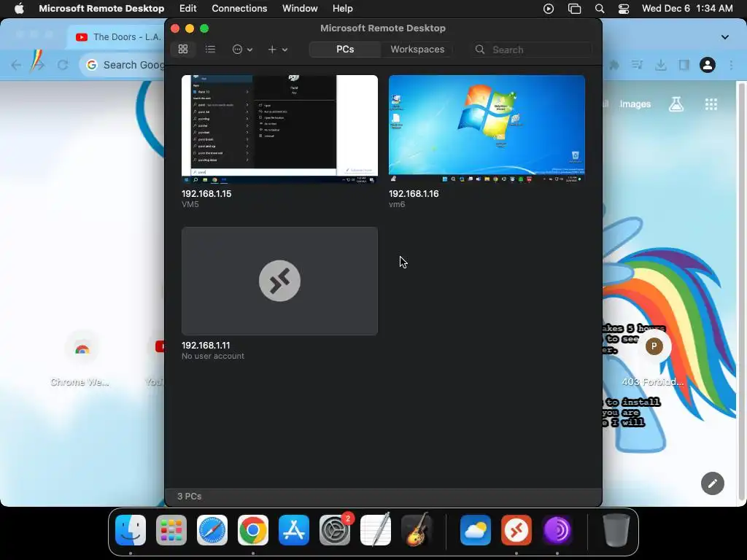
Task: Open Chrome extensions puzzle icon
Action: coord(614,65)
